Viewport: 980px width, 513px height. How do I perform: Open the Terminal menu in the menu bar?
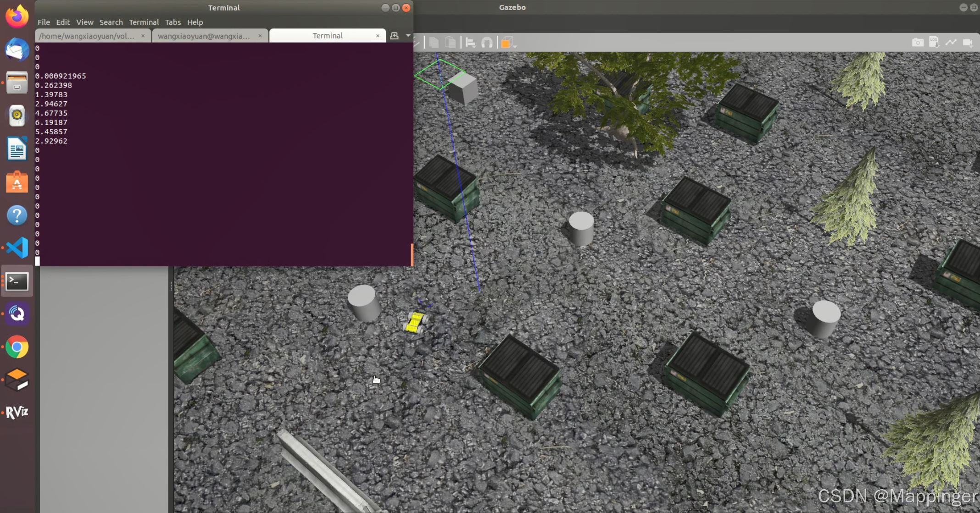144,22
